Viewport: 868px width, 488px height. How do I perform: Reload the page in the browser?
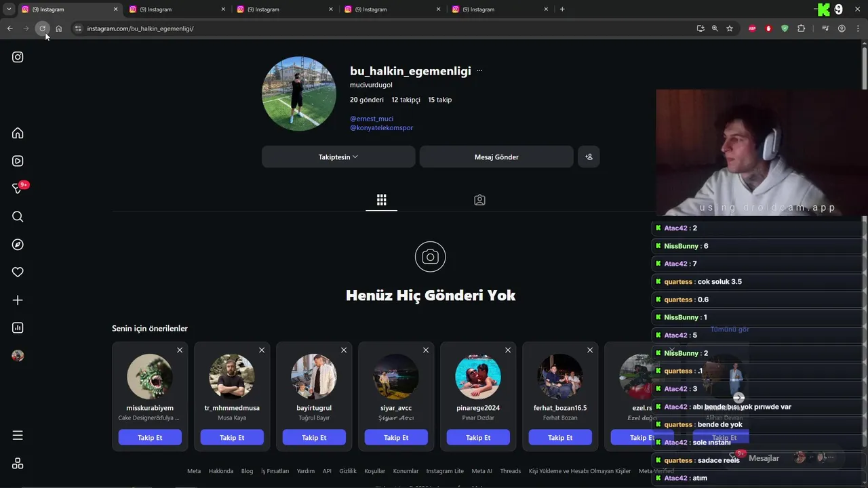tap(42, 28)
